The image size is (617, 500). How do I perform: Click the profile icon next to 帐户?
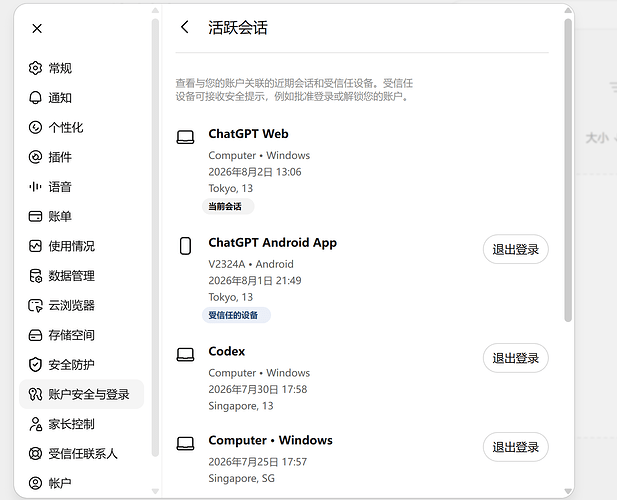tap(35, 483)
